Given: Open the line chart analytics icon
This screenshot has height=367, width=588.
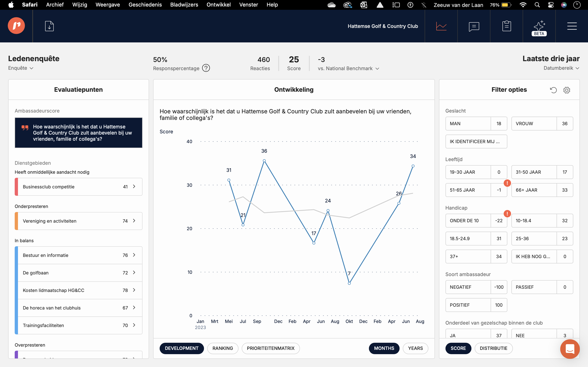Looking at the screenshot, I should (441, 26).
